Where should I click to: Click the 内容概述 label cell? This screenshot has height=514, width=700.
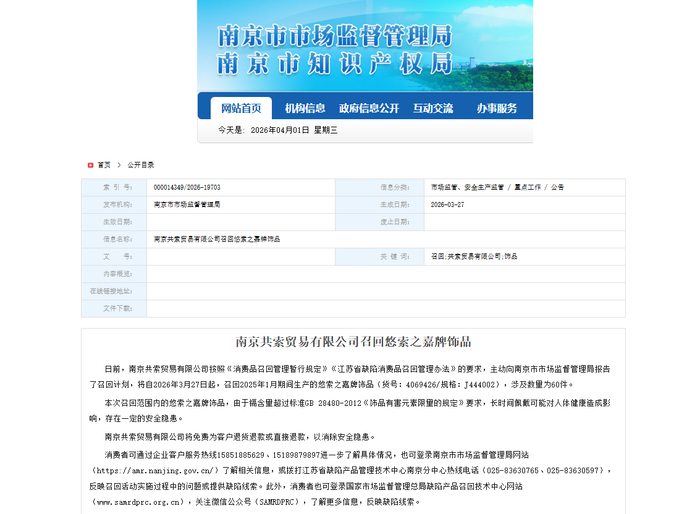(114, 274)
